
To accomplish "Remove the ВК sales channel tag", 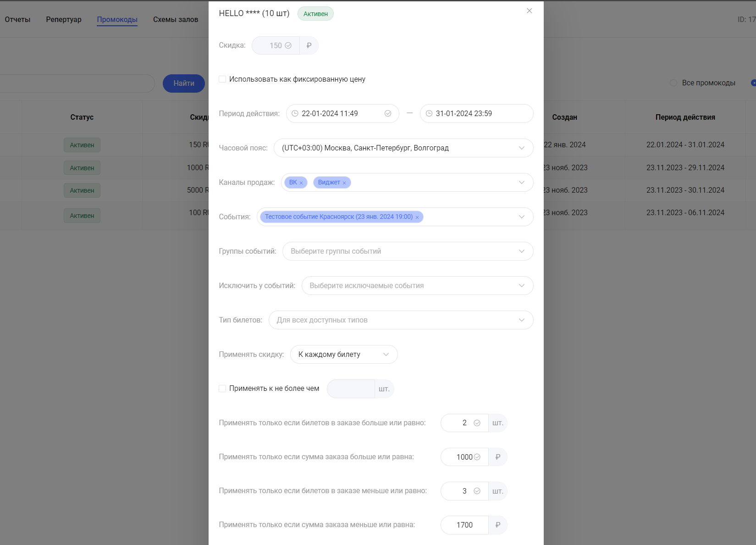I will (x=301, y=183).
